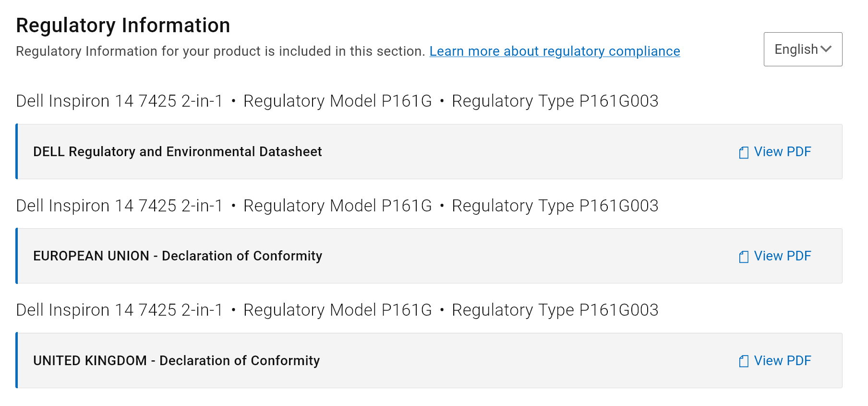Screen dimensions: 868x406
Task: Click the Regulatory Information page heading
Action: click(123, 25)
